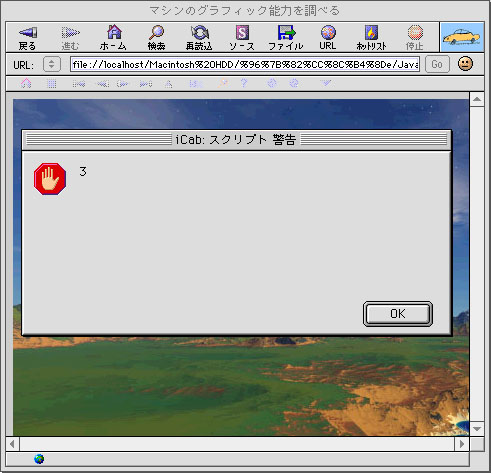This screenshot has height=473, width=491.
Task: Click the iCab taxi logo
Action: (x=462, y=37)
